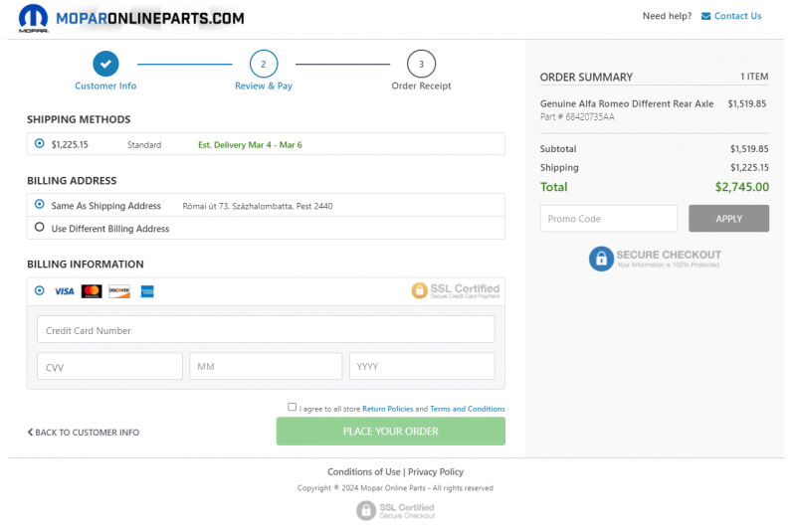Click the step 3 circle

click(x=421, y=64)
